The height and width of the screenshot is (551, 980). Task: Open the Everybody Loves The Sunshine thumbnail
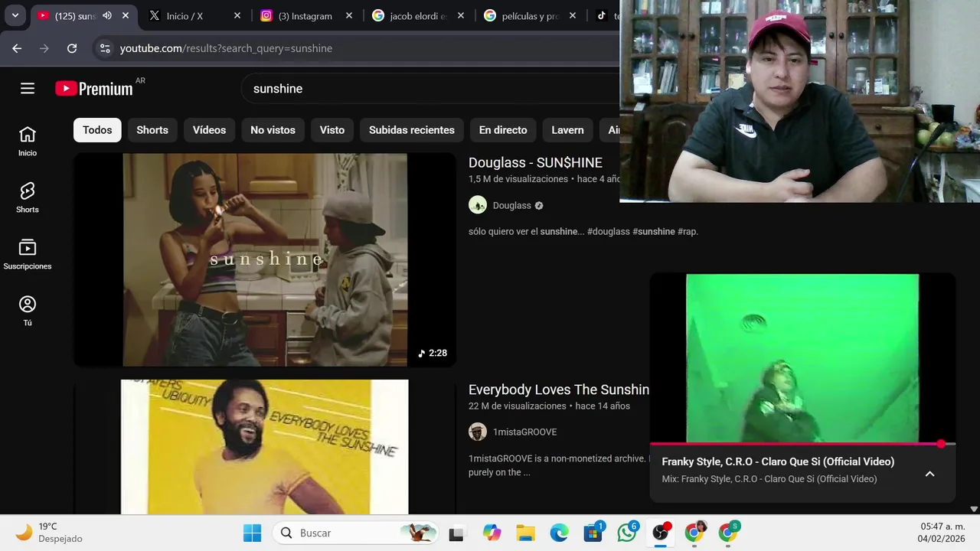[265, 447]
